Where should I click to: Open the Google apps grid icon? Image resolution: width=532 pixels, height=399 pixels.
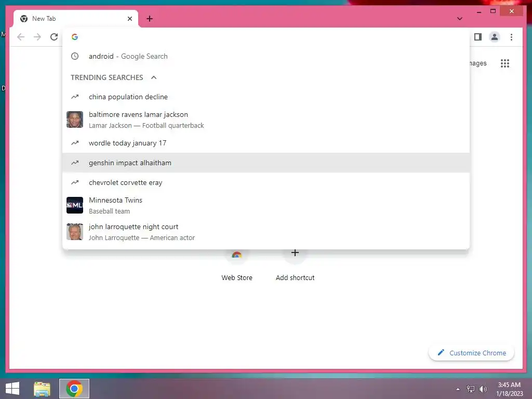(x=505, y=63)
